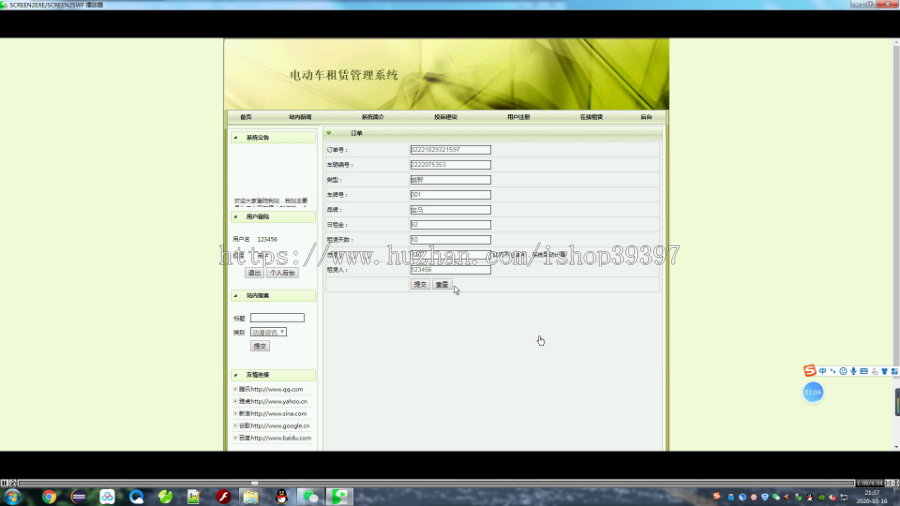Launch QQ penguin icon in taskbar

(x=281, y=496)
